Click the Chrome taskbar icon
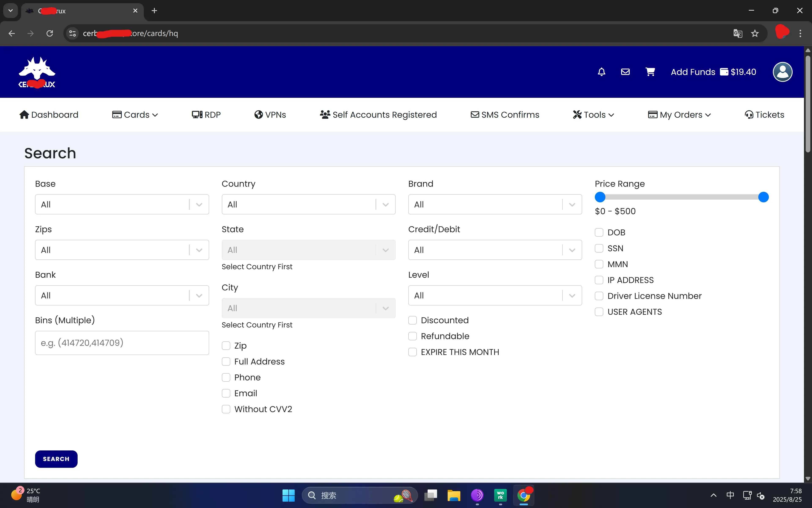Viewport: 812px width, 508px height. click(x=523, y=495)
